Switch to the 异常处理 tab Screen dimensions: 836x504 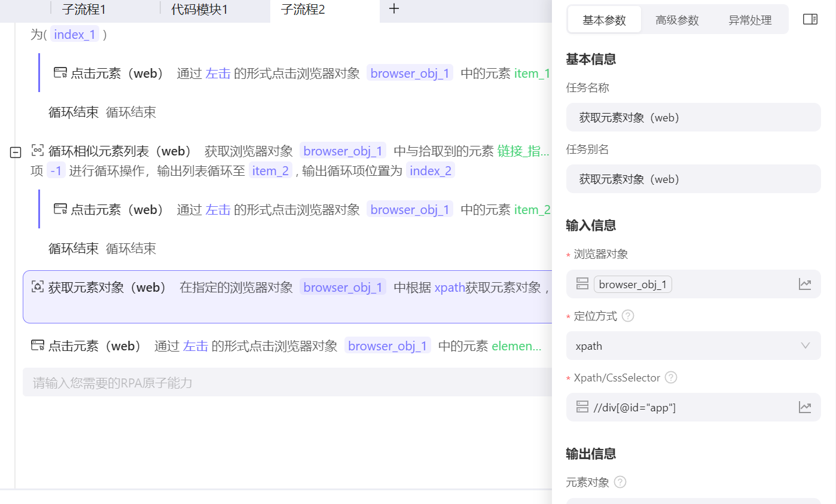click(750, 20)
